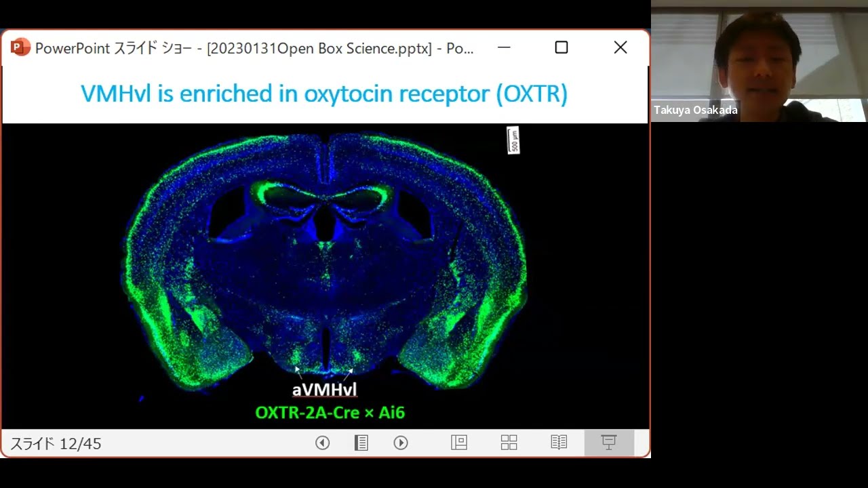The height and width of the screenshot is (488, 868).
Task: Click the slide counter 12/45 text
Action: [x=56, y=444]
